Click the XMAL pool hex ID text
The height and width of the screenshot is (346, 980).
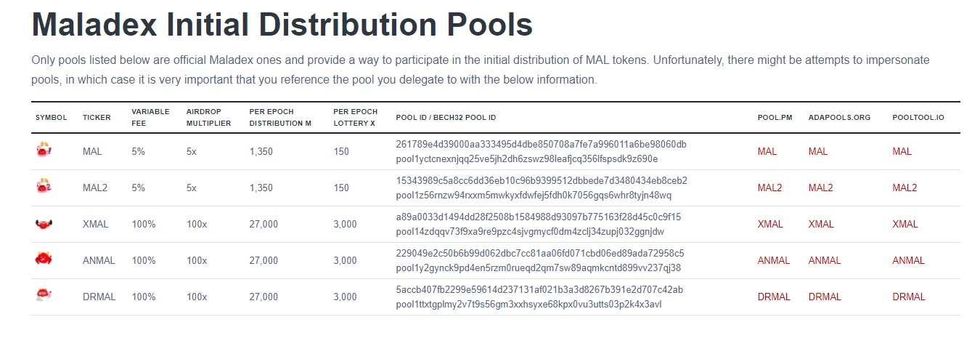pos(539,217)
